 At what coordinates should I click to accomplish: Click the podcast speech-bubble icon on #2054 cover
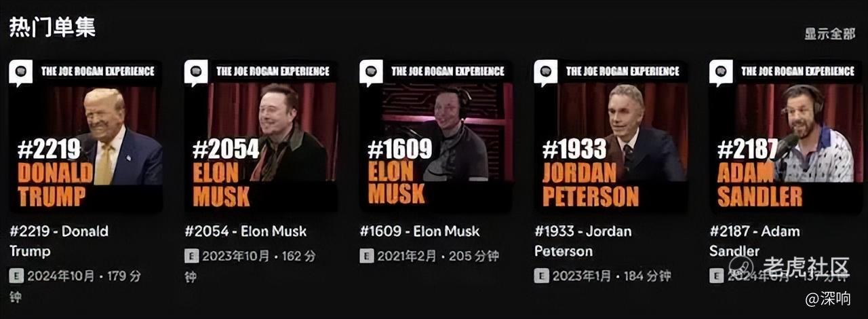196,73
